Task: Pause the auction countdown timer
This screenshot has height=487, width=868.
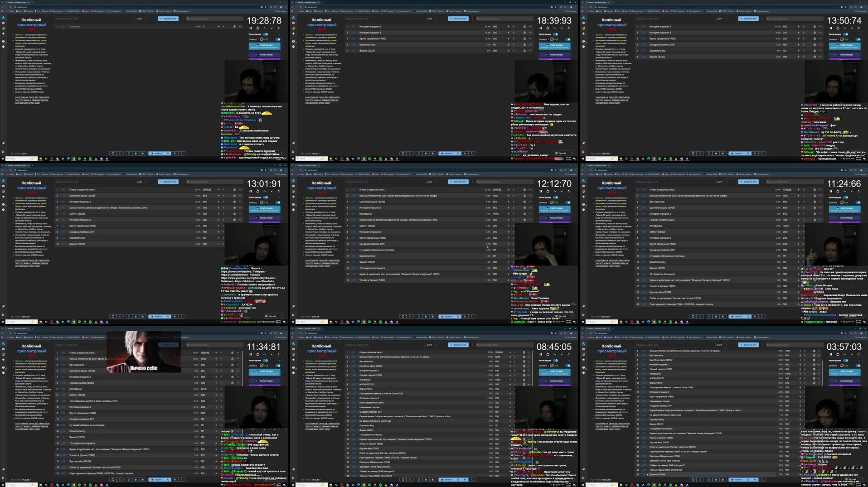Action: [x=251, y=28]
